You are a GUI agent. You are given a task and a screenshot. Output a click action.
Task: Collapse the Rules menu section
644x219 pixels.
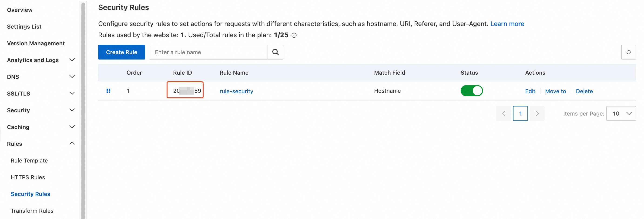[72, 143]
